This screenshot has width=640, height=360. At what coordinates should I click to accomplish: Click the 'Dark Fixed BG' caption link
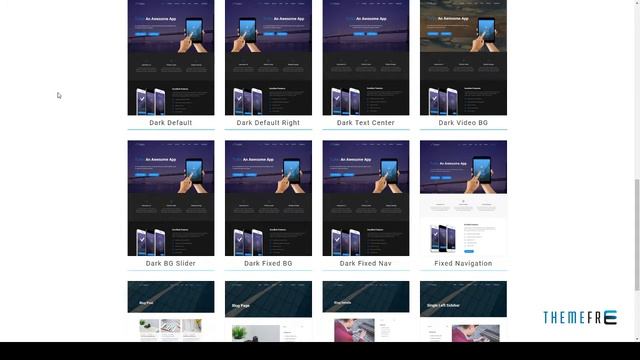268,264
